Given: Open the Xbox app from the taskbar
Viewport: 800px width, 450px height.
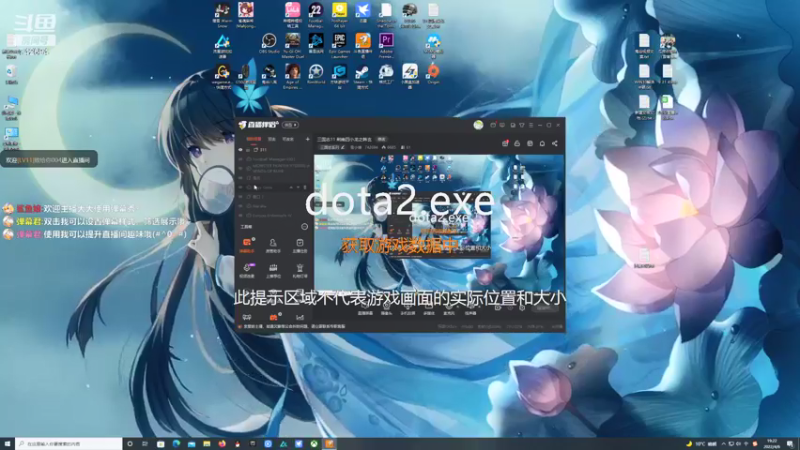Looking at the screenshot, I should pyautogui.click(x=314, y=444).
